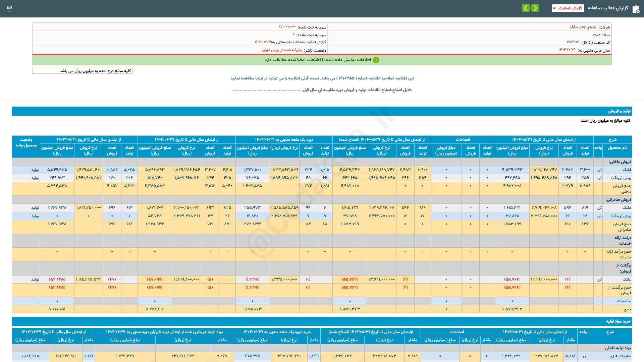Click company name توليدي چدن سازان
The width and height of the screenshot is (644, 362).
[583, 27]
